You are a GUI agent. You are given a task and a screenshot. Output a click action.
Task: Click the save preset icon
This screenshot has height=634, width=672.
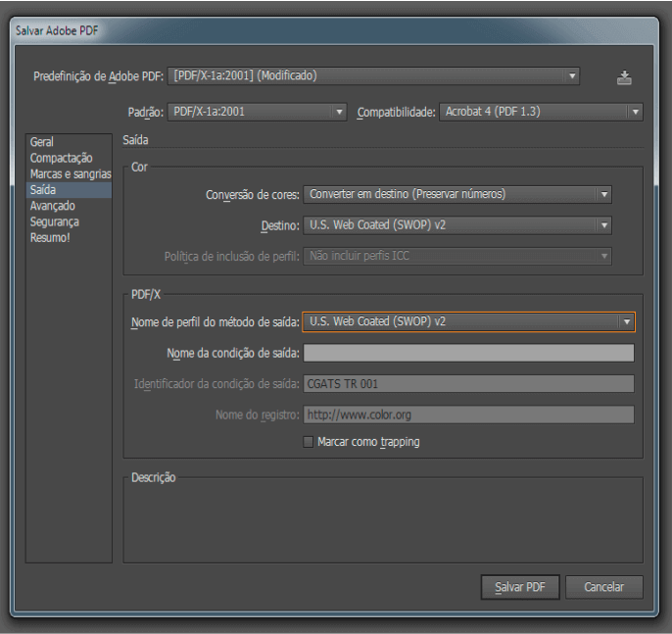624,77
